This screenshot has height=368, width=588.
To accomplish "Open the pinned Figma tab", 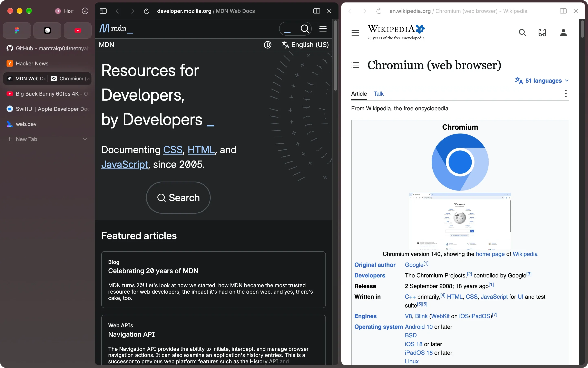I will point(17,30).
